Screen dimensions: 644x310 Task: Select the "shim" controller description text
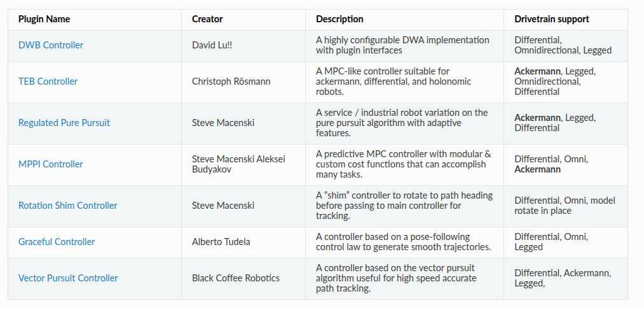click(404, 206)
